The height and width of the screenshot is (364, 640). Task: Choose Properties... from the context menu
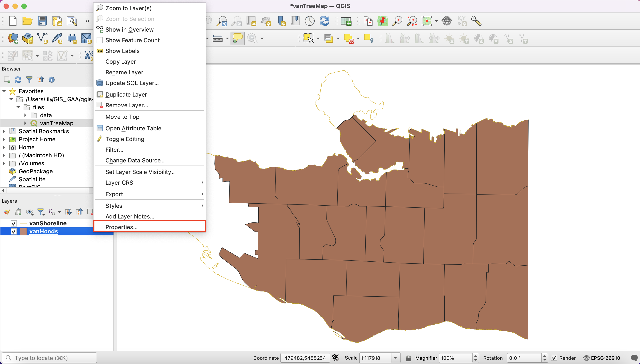[x=121, y=227]
